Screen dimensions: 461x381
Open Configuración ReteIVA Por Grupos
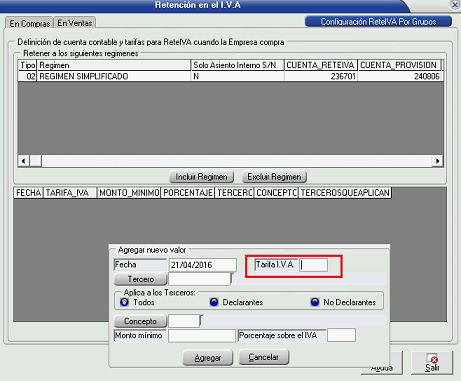coord(378,22)
